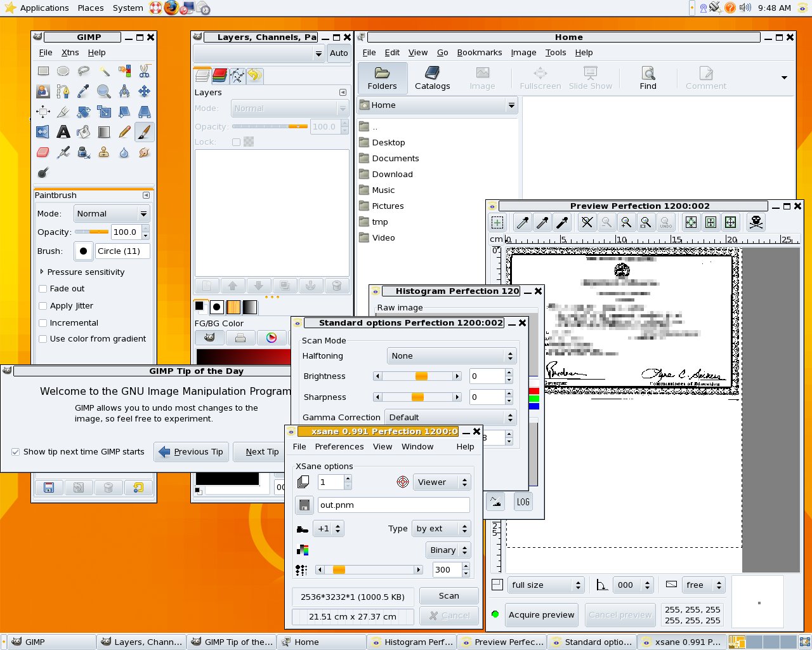Activate the Bucket Fill tool
Image resolution: width=812 pixels, height=650 pixels.
(84, 132)
